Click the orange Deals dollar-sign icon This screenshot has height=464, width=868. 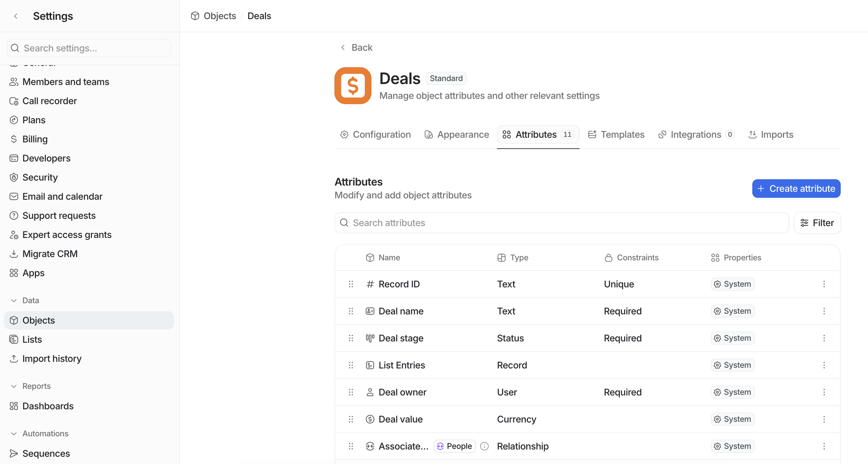pyautogui.click(x=352, y=86)
